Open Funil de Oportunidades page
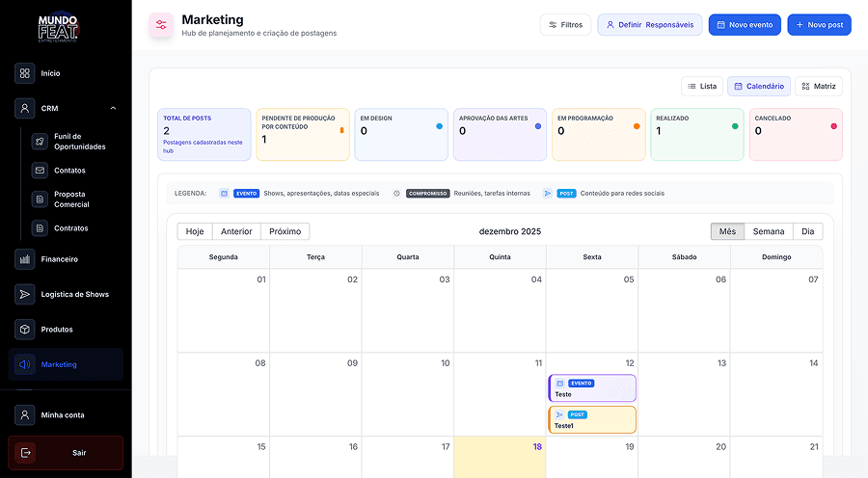 80,142
